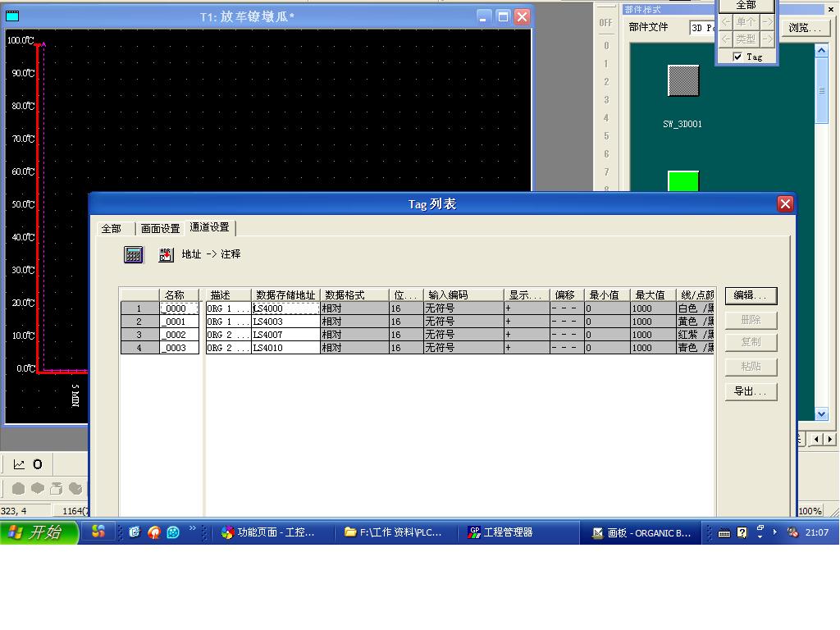Open the 工程管理器 taskbar item
840x630 pixels.
point(500,532)
